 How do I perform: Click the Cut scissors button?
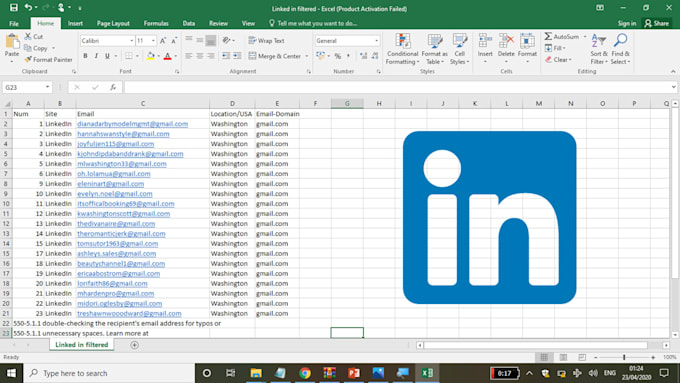tap(33, 36)
